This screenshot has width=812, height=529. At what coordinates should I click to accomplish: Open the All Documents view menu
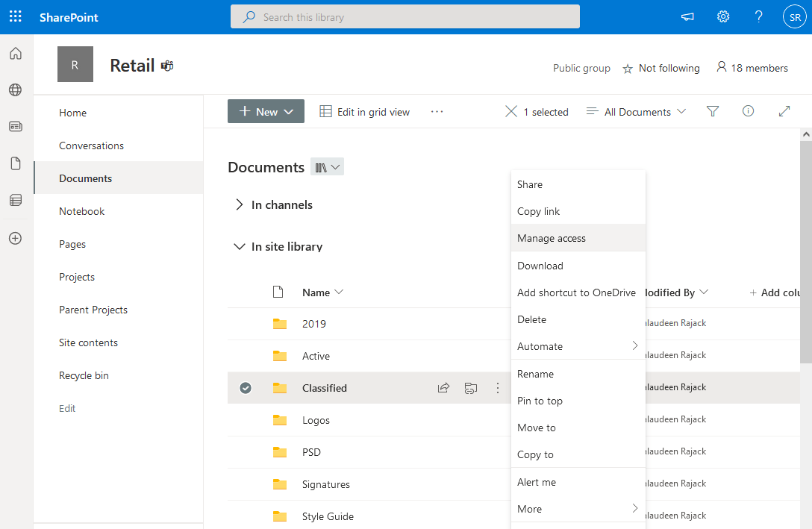tap(636, 111)
